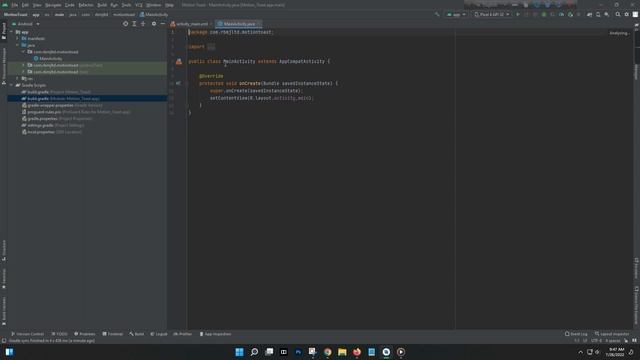This screenshot has width=640, height=360.
Task: Open the Event Log
Action: 576,334
